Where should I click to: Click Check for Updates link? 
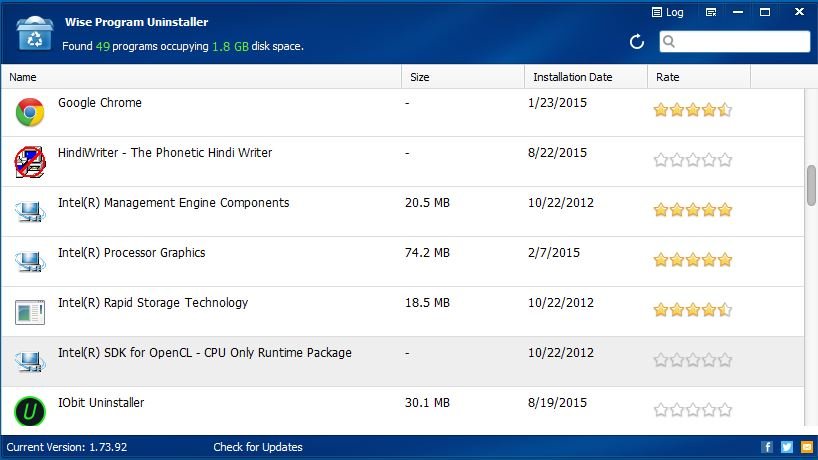coord(258,447)
